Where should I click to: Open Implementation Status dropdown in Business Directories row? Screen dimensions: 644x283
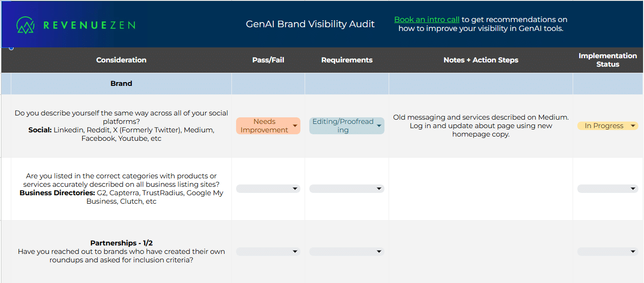coord(608,189)
